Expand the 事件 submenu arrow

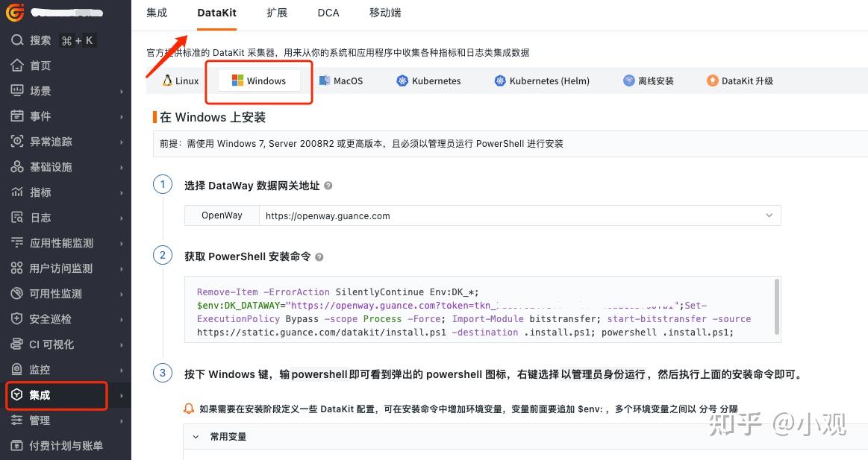tap(122, 116)
